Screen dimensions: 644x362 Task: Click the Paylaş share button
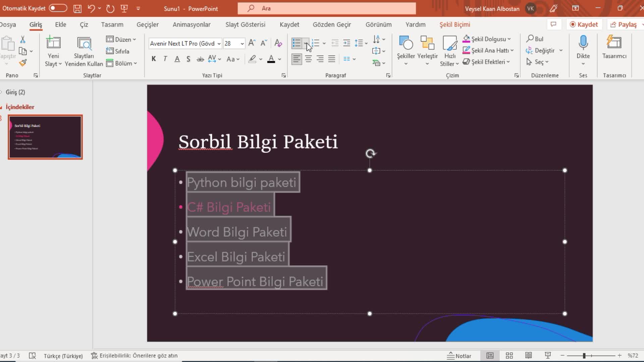point(624,24)
